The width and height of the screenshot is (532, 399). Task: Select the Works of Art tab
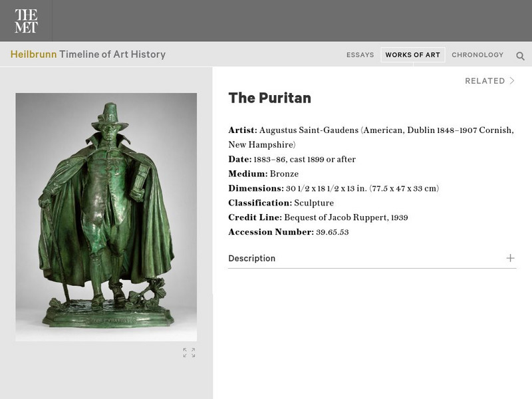click(412, 55)
